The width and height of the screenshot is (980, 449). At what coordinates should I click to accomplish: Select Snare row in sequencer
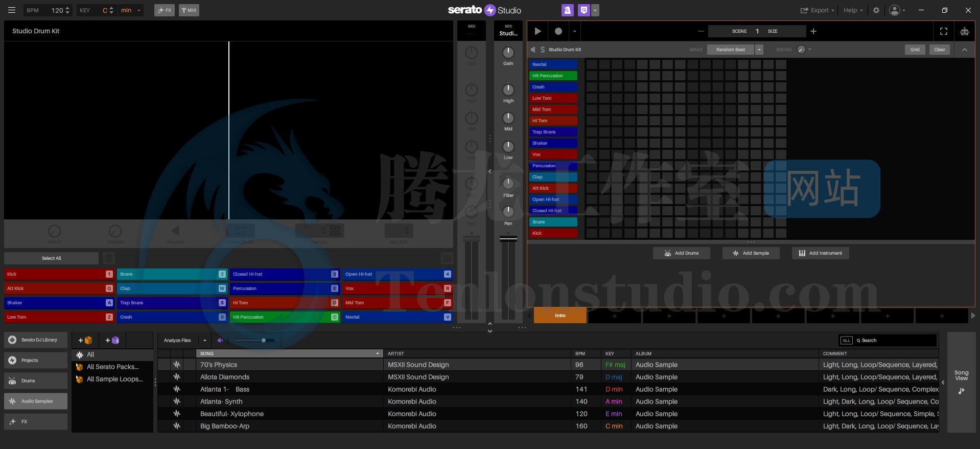553,222
